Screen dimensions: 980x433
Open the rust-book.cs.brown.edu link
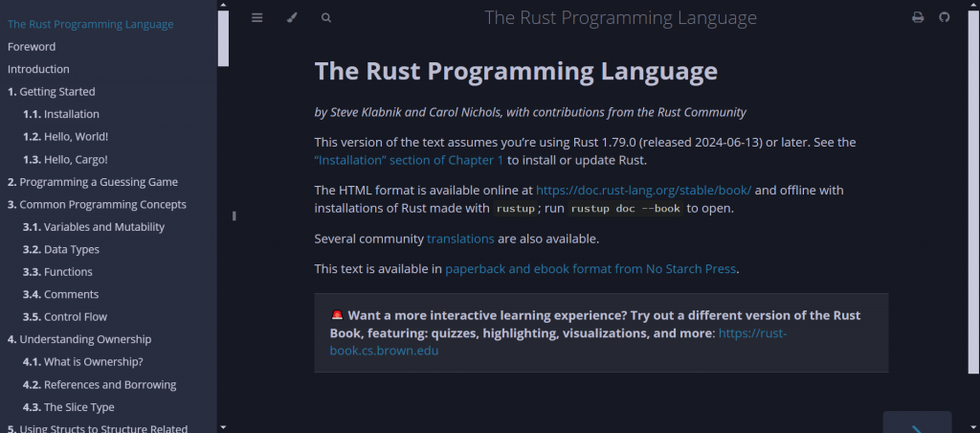tap(558, 342)
